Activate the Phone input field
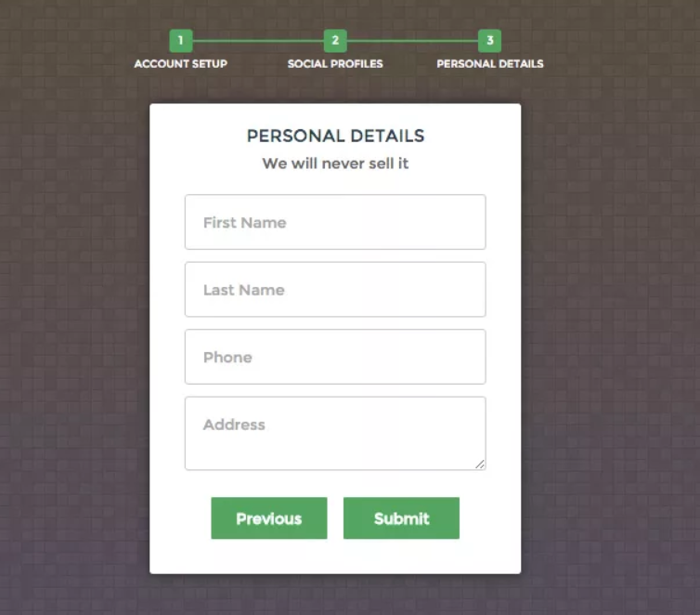700x615 pixels. [335, 357]
